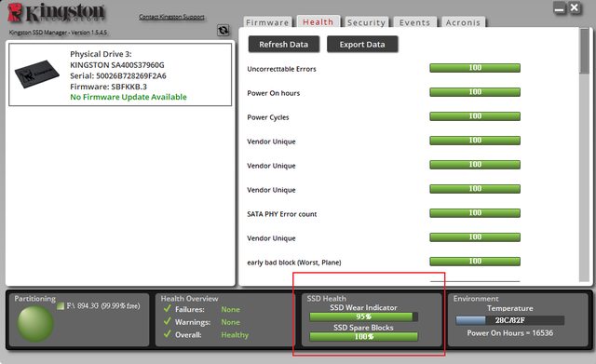Viewport: 596px width, 364px height.
Task: Open the Firmware tab
Action: click(267, 22)
